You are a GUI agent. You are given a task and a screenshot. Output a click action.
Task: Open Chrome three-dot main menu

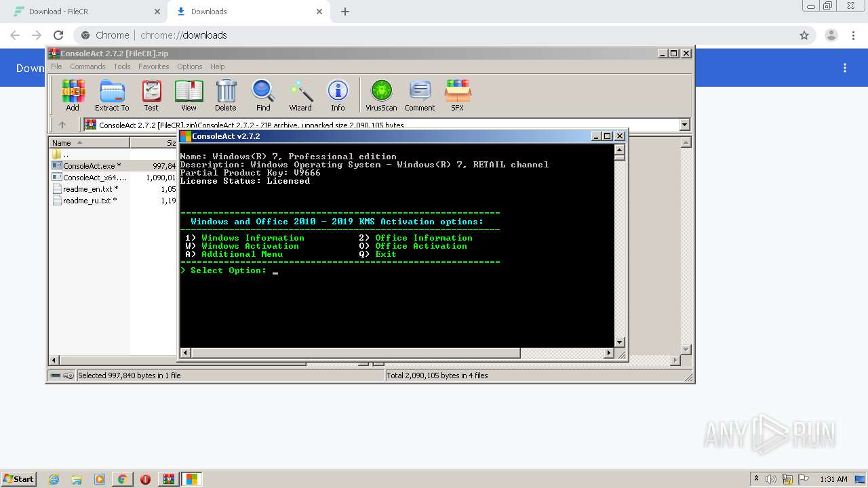[853, 35]
